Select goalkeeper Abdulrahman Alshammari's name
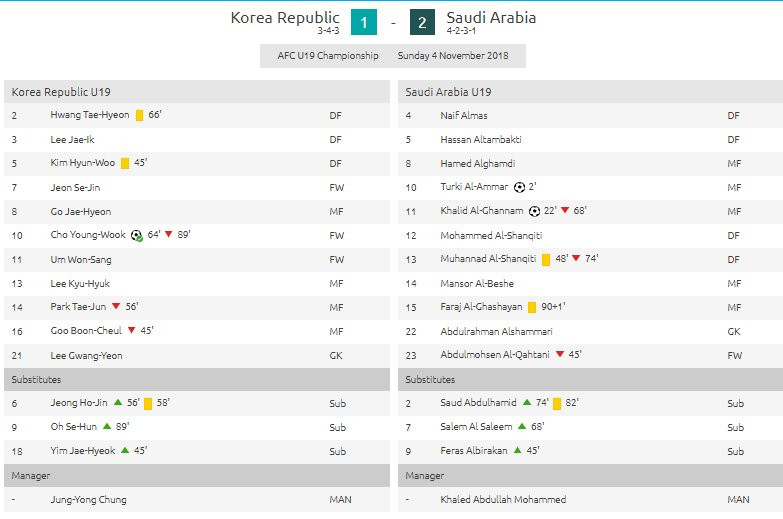The image size is (783, 519). pos(496,331)
